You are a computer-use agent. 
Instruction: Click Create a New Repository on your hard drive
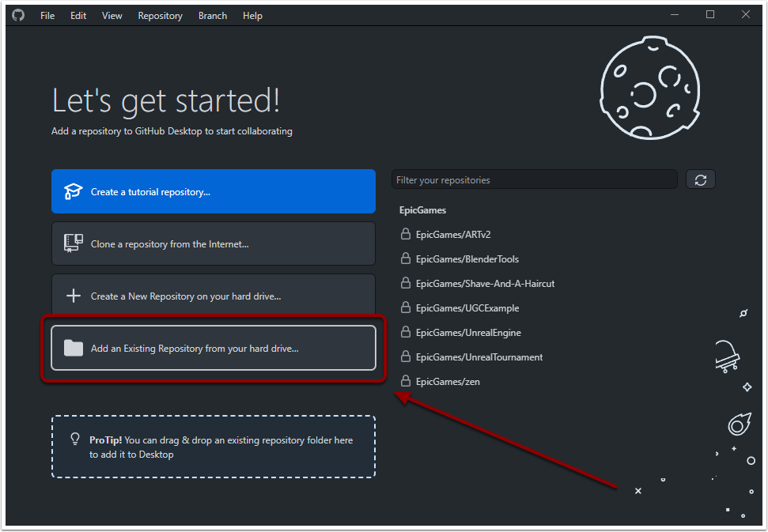tap(214, 296)
